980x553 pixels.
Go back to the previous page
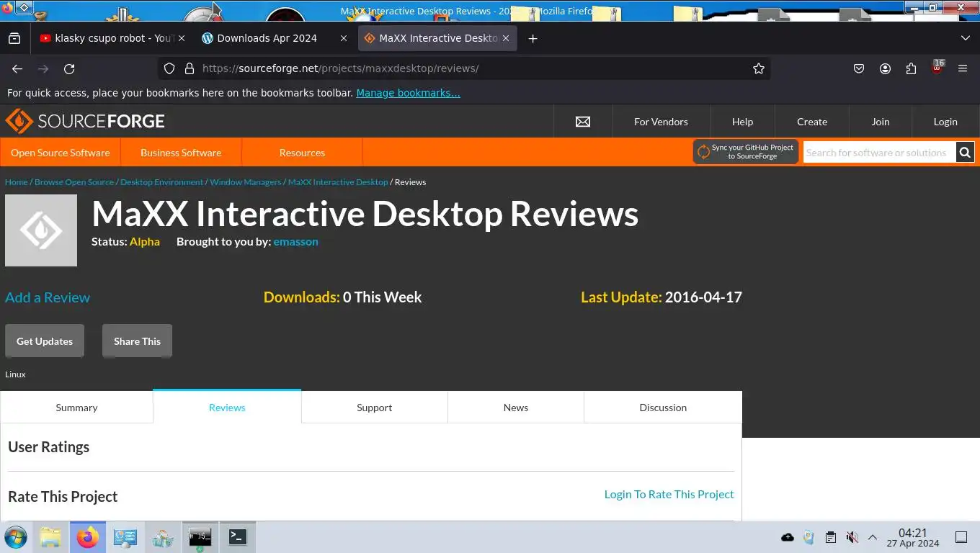click(x=17, y=68)
